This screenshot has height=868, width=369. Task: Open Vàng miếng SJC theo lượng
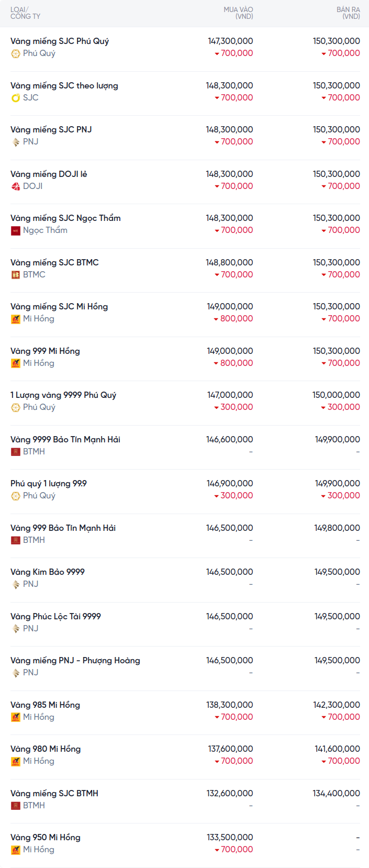64,86
